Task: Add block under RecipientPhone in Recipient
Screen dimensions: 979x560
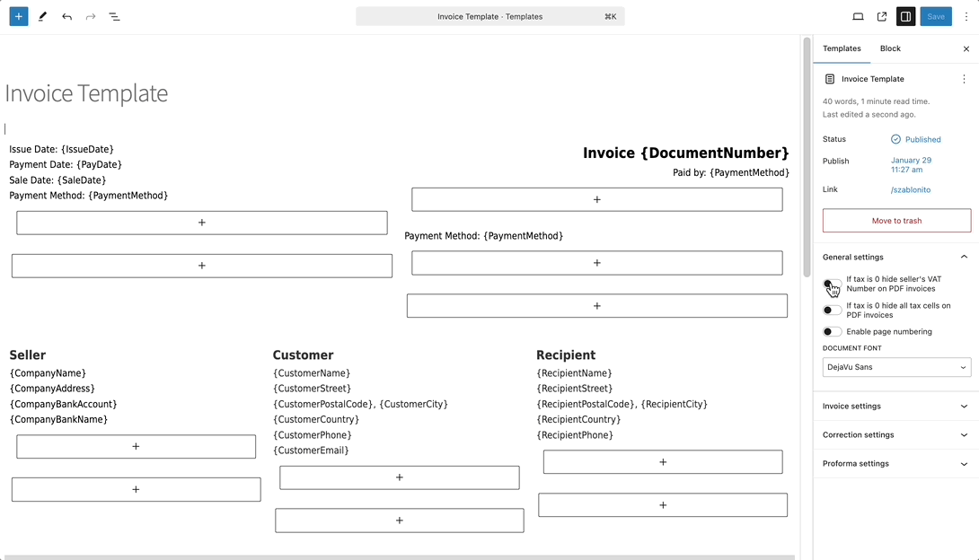Action: pos(663,462)
